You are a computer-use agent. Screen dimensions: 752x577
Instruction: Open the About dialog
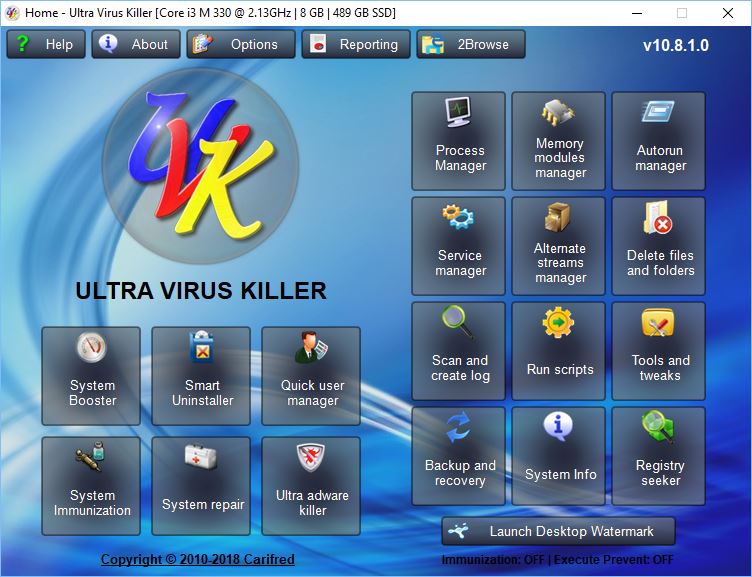[x=136, y=44]
